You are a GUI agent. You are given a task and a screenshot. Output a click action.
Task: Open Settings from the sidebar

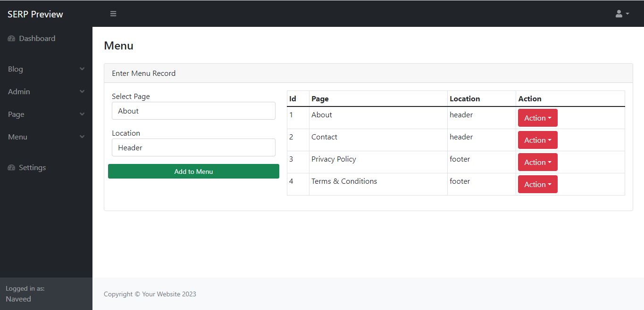point(32,168)
